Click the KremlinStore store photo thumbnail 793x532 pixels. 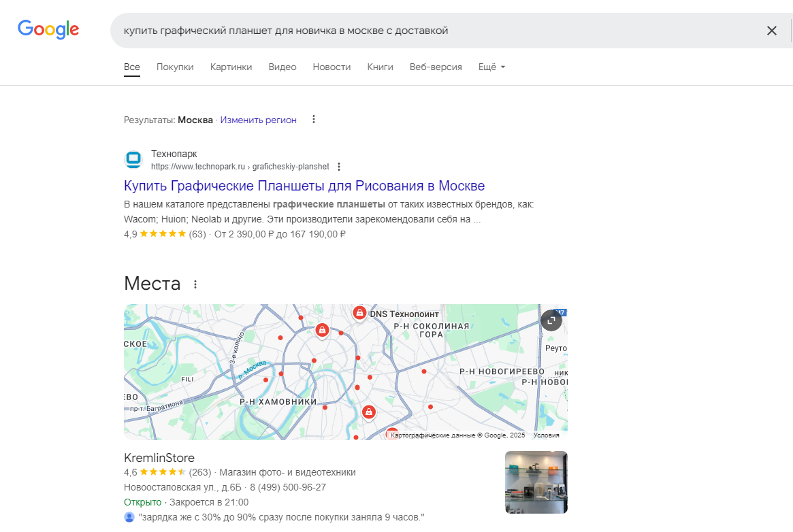click(536, 482)
